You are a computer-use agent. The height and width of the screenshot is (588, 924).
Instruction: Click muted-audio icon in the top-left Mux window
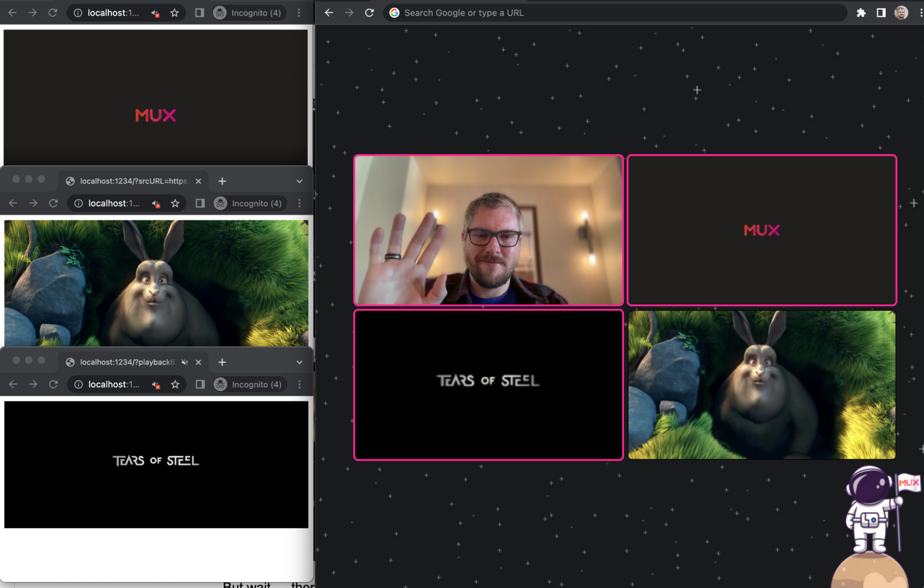point(155,13)
